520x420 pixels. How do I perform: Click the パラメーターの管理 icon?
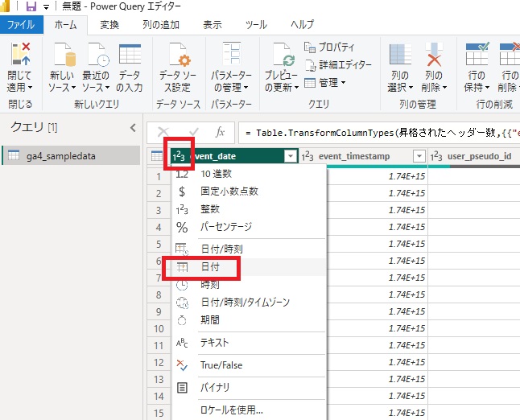(x=231, y=53)
